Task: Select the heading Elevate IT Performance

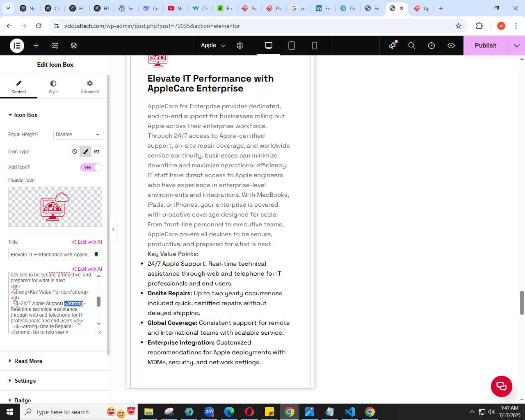Action: point(210,83)
